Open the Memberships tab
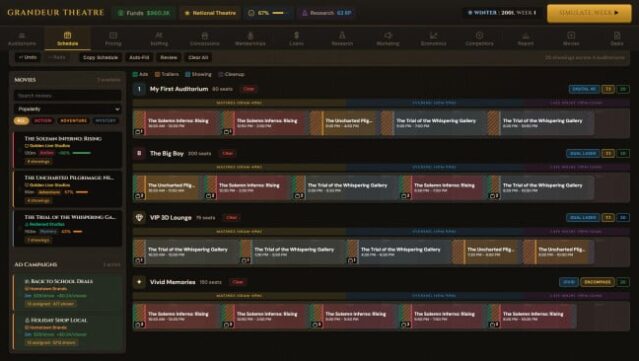Screen dimensions: 639x361 point(250,39)
